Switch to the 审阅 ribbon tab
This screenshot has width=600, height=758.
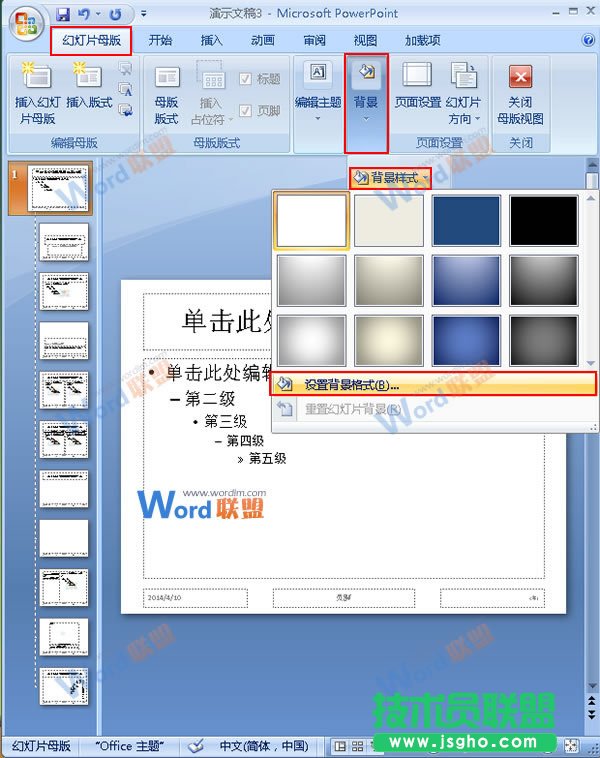(x=314, y=41)
